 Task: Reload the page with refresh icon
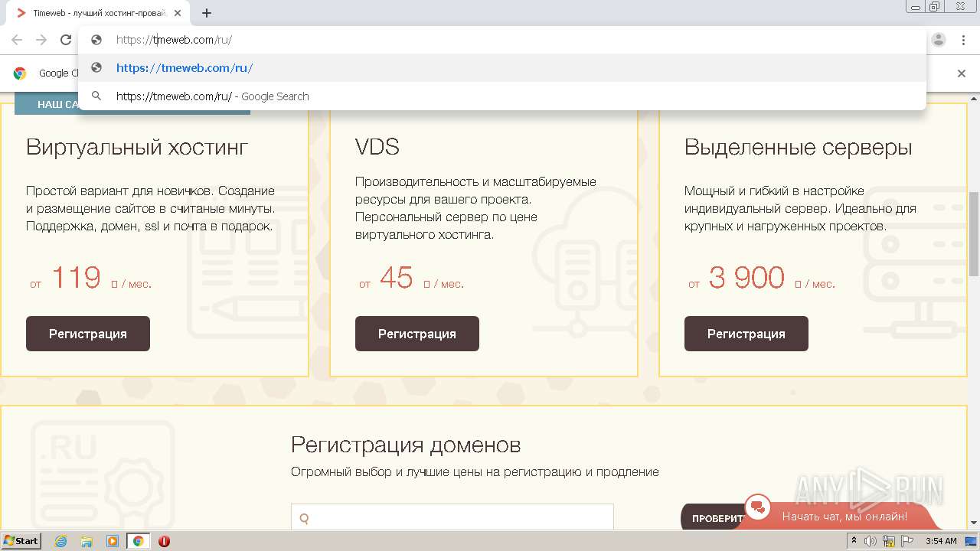click(x=66, y=40)
